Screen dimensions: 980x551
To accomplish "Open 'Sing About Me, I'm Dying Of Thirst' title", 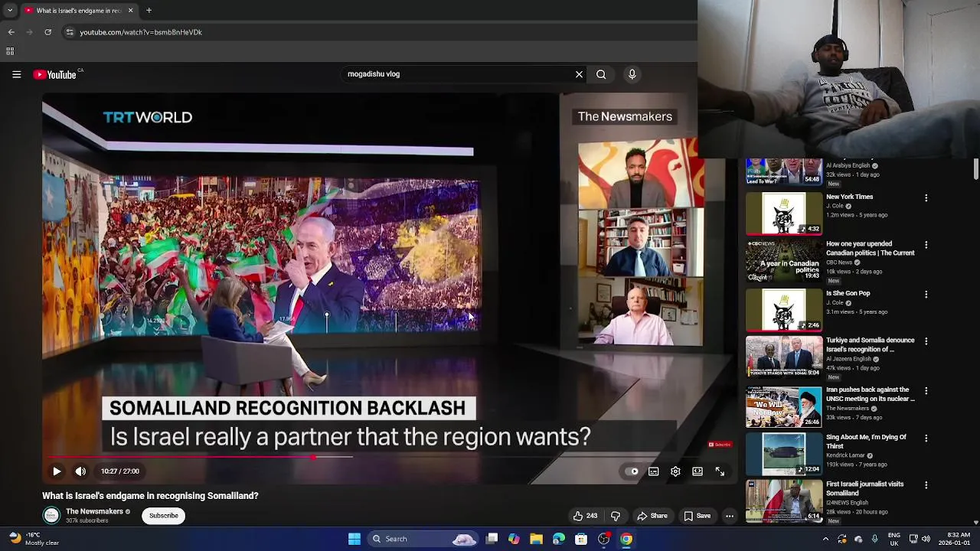I will pyautogui.click(x=866, y=442).
